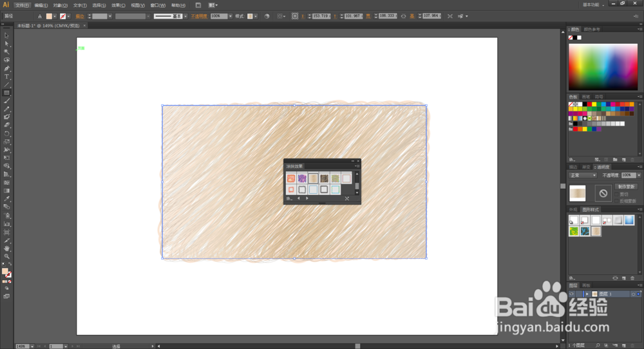Expand the 图层 1 layer

587,294
